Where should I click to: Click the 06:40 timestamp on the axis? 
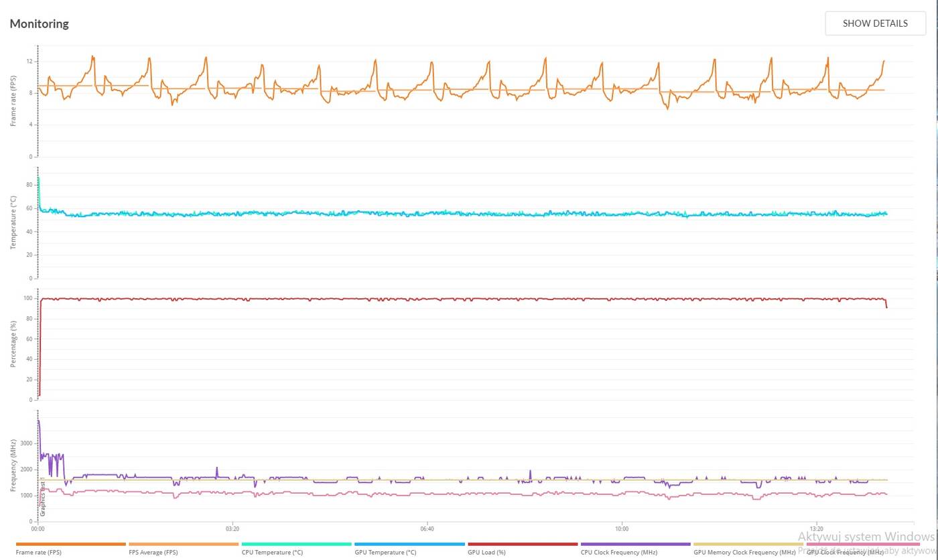(427, 529)
